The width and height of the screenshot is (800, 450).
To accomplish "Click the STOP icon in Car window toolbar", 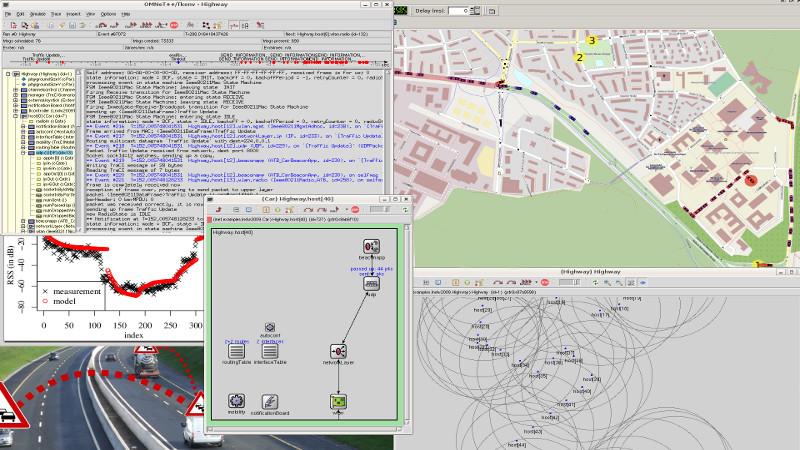I will point(355,210).
